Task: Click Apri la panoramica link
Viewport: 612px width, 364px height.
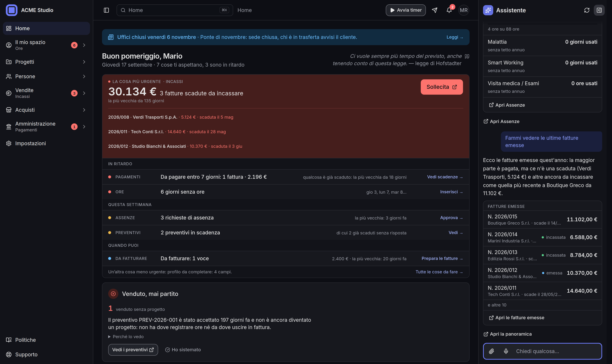Action: (x=508, y=334)
